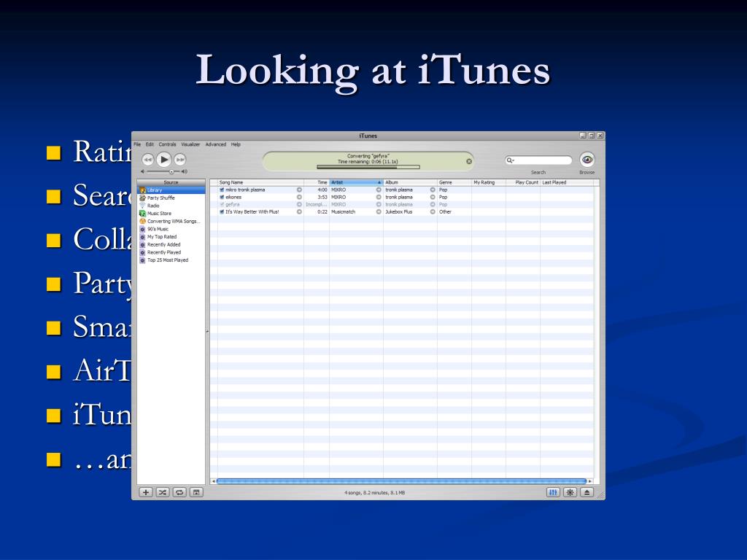This screenshot has height=560, width=747.
Task: Open the Help menu
Action: point(236,144)
